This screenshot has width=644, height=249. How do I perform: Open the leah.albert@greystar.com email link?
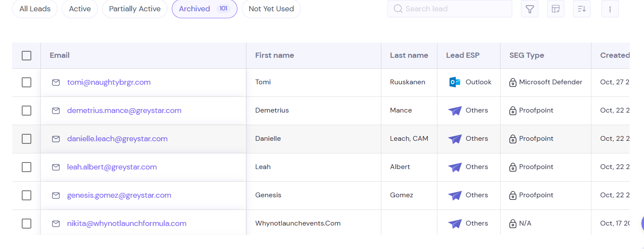point(112,167)
